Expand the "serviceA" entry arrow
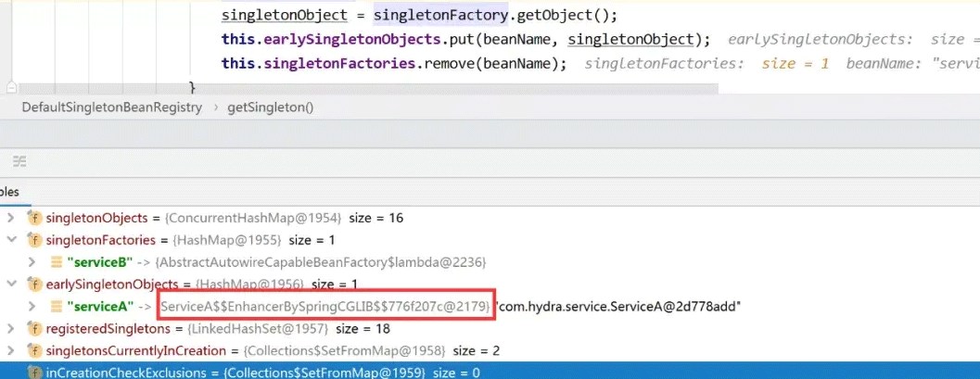 point(32,307)
